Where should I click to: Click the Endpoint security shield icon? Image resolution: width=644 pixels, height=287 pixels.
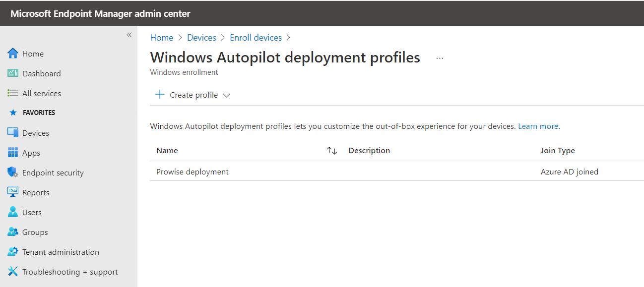pos(13,172)
